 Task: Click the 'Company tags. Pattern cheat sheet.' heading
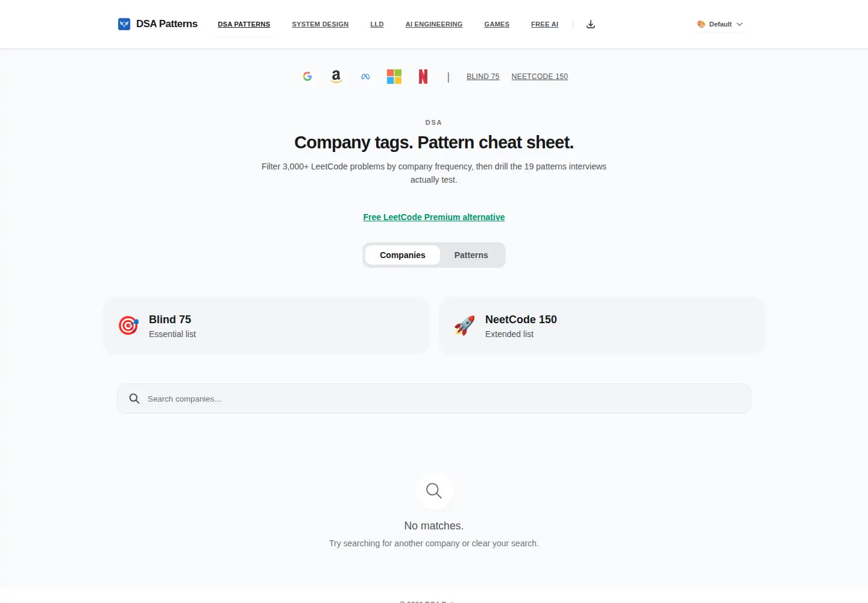434,142
